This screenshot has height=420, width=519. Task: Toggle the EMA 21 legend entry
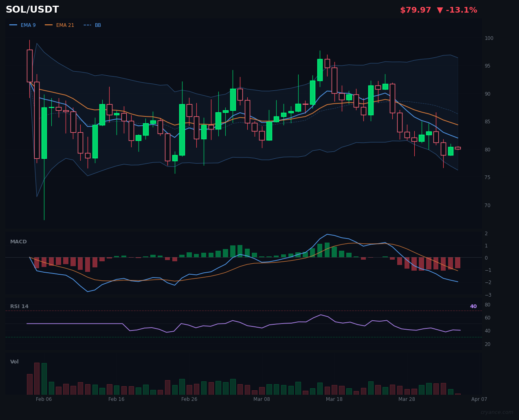(x=59, y=25)
